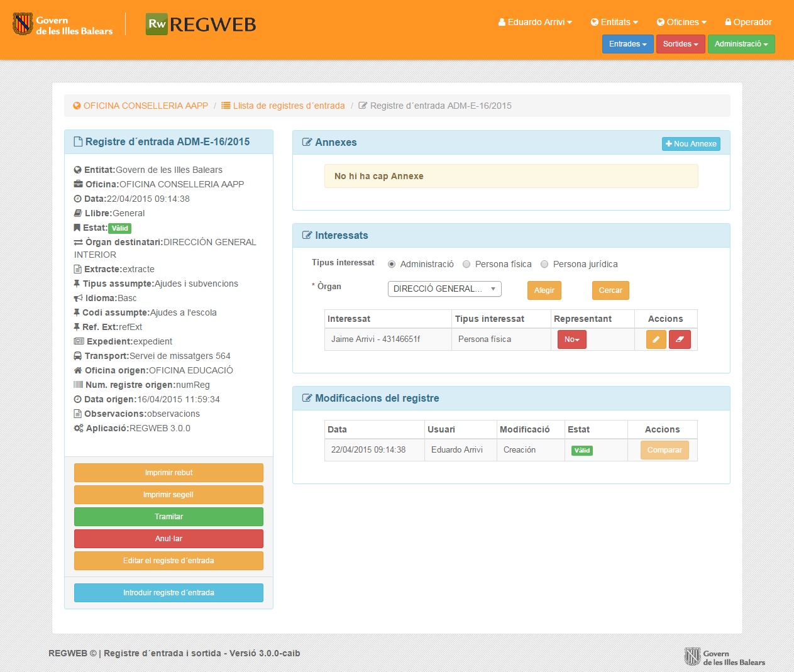794x672 pixels.
Task: Click the list icon beside Llista de registres
Action: click(x=226, y=106)
